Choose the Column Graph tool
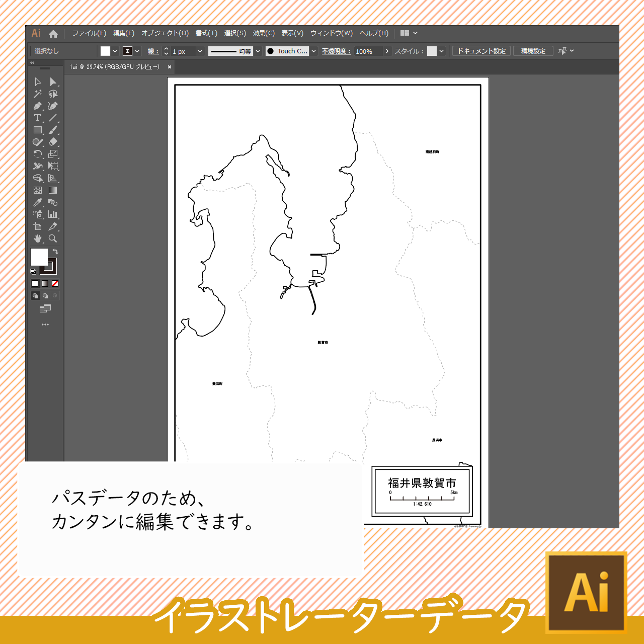 tap(53, 214)
